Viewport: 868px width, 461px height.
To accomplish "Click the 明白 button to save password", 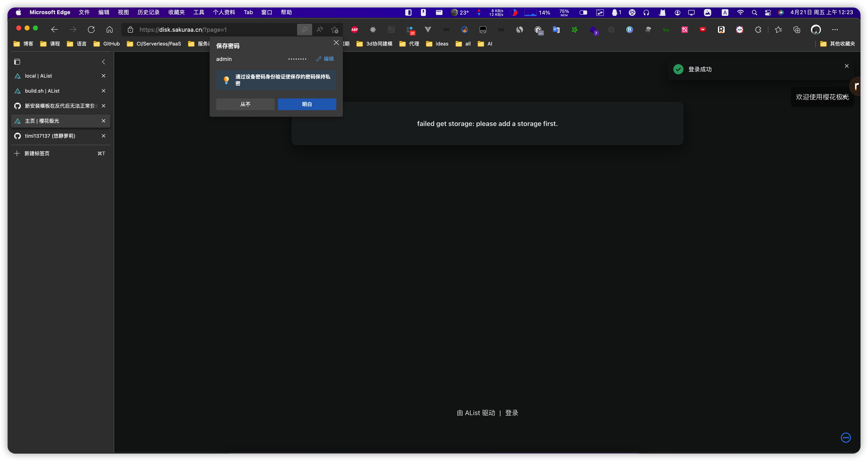I will 307,104.
